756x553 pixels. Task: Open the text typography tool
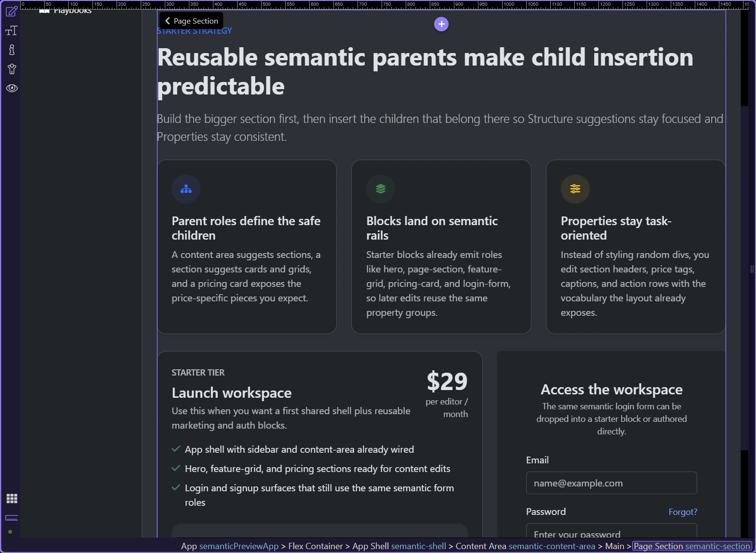[12, 31]
